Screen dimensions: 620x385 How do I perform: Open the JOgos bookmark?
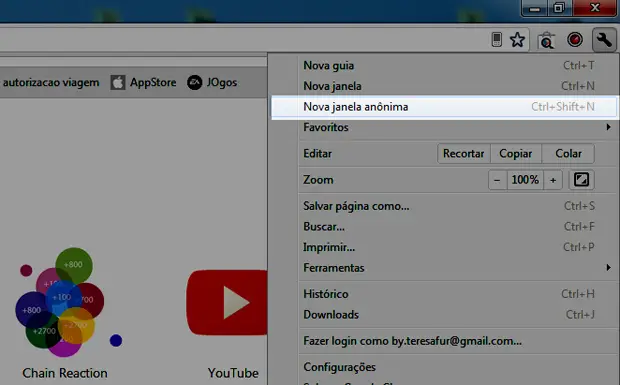tap(212, 82)
